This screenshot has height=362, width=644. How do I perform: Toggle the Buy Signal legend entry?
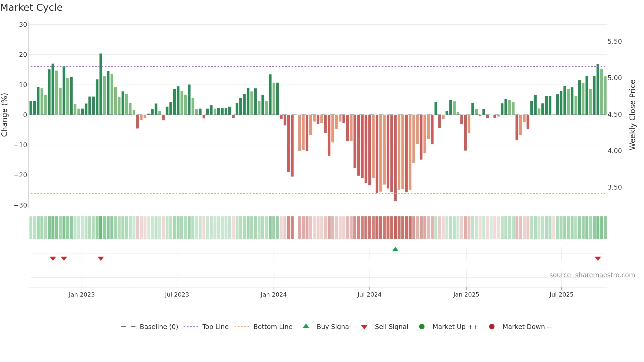pyautogui.click(x=327, y=327)
